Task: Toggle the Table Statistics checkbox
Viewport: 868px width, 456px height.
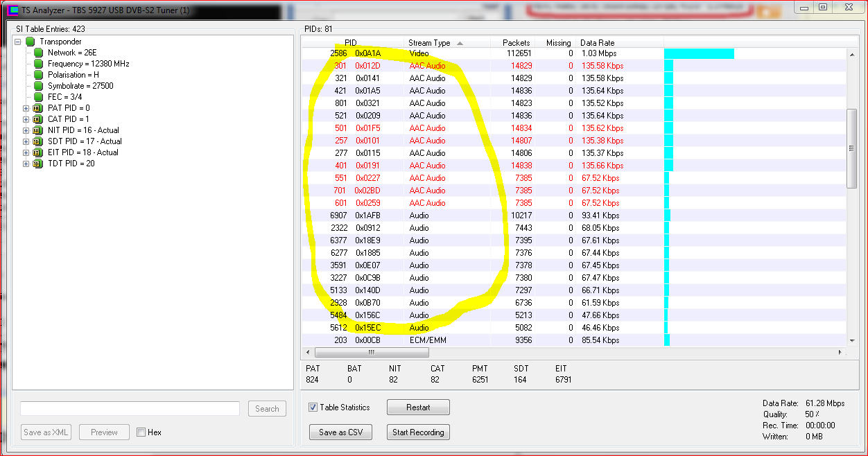Action: coord(313,407)
